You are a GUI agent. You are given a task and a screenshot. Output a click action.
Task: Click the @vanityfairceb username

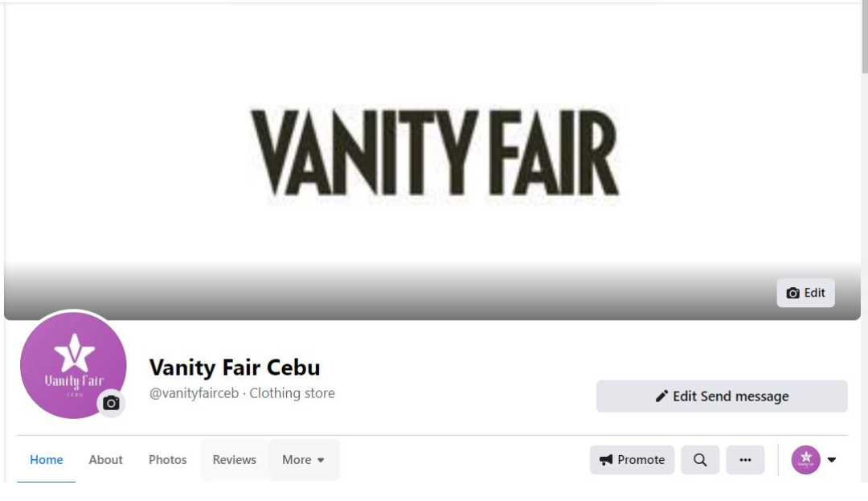(x=194, y=393)
